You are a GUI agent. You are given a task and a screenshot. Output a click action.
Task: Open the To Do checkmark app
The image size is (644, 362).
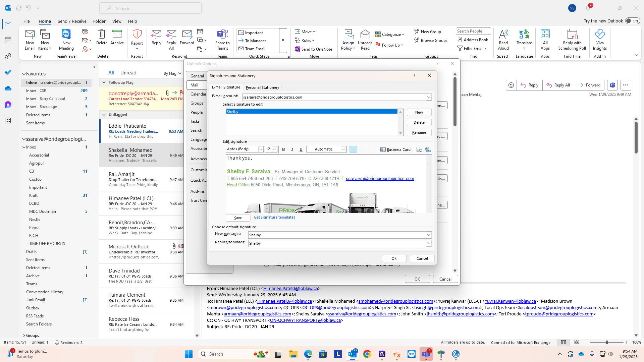tap(8, 72)
